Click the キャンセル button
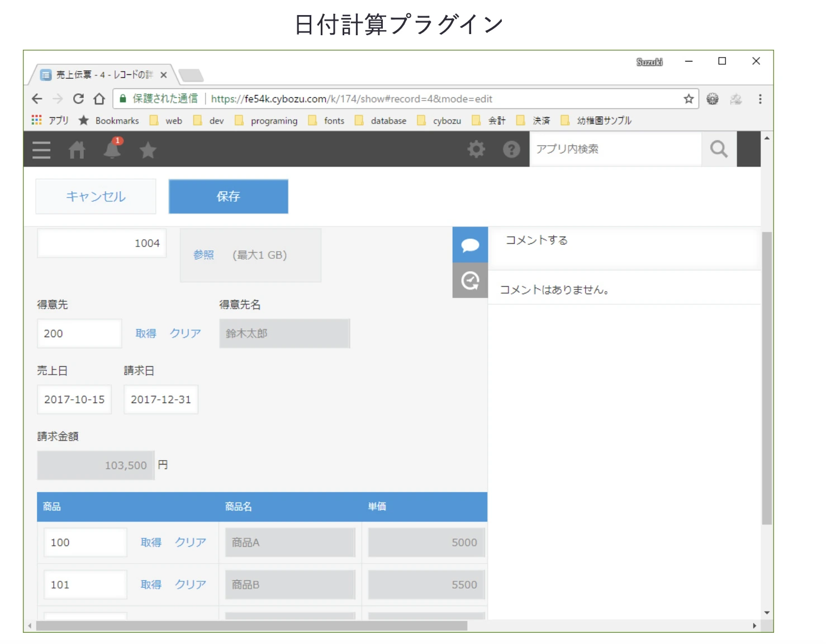Screen dimensions: 826x644 96,196
